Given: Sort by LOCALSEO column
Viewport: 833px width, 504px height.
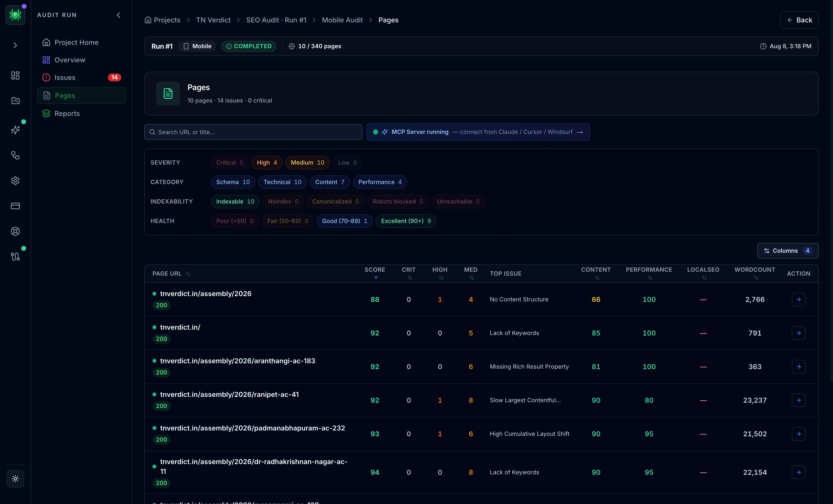Looking at the screenshot, I should click(703, 273).
